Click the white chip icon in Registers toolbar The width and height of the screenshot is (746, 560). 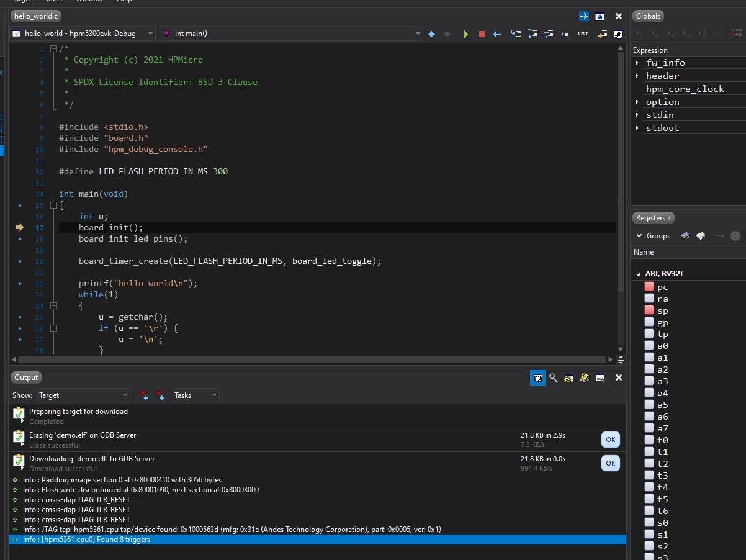click(x=700, y=236)
